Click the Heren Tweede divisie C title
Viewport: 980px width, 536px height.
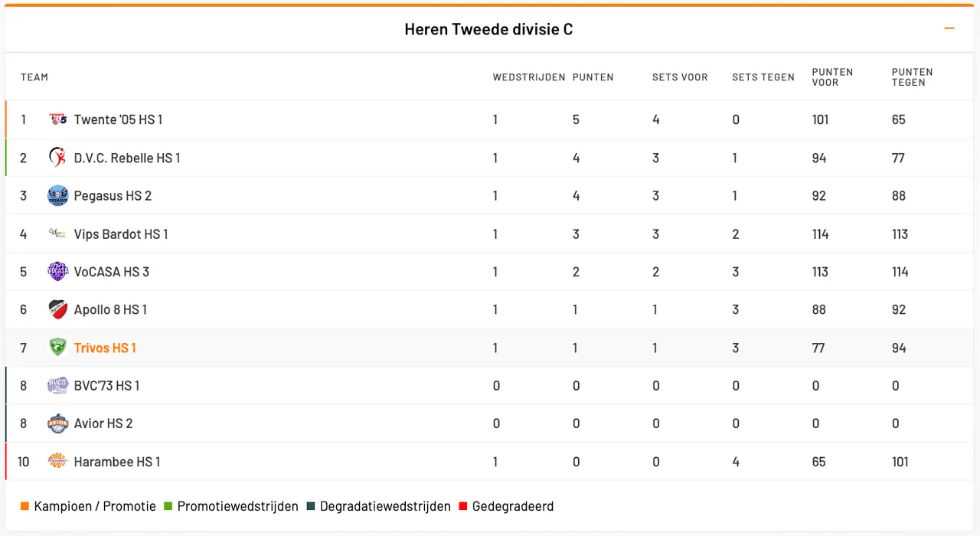pos(488,30)
